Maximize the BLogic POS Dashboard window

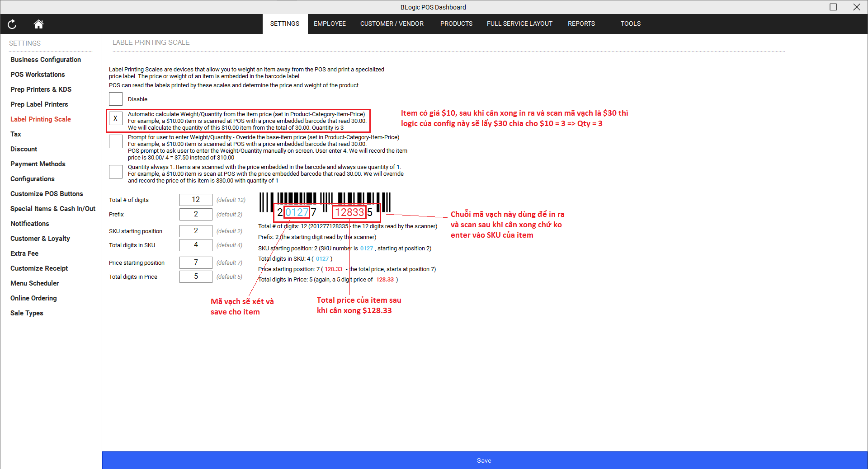tap(833, 7)
